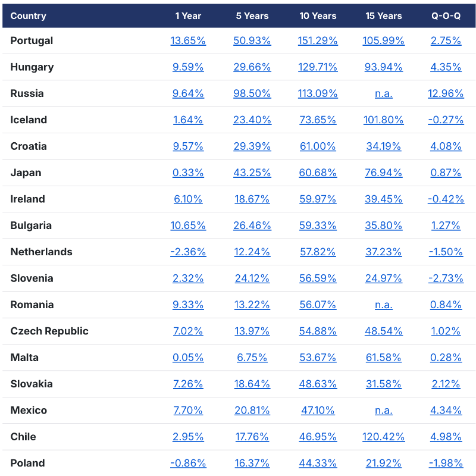Screen dimensions: 476x476
Task: Click Mexico's Q-O-Q value 4.34%
Action: (x=446, y=410)
